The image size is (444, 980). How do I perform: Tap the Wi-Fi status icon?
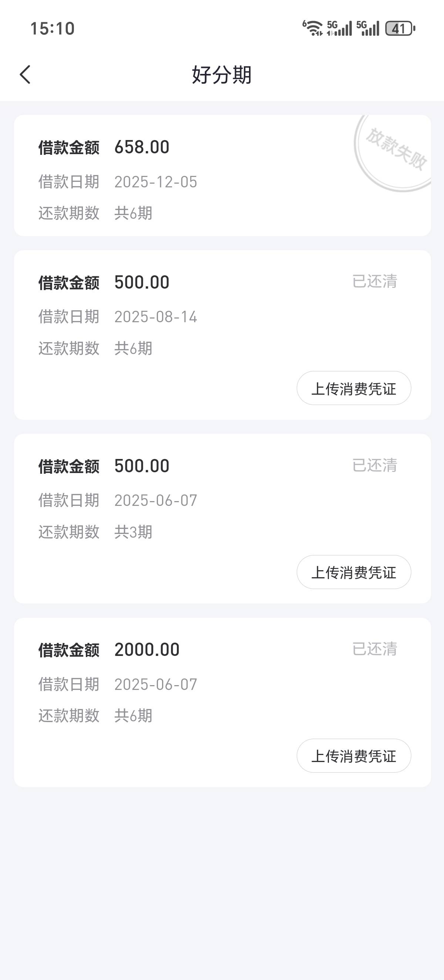[x=313, y=28]
